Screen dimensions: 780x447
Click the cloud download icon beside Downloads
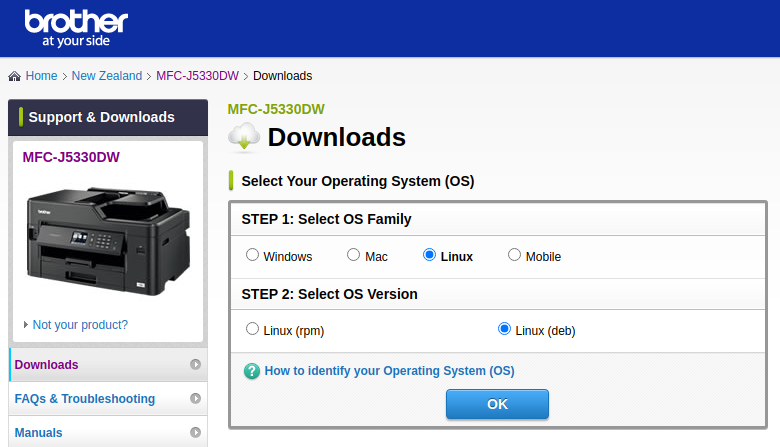click(244, 136)
